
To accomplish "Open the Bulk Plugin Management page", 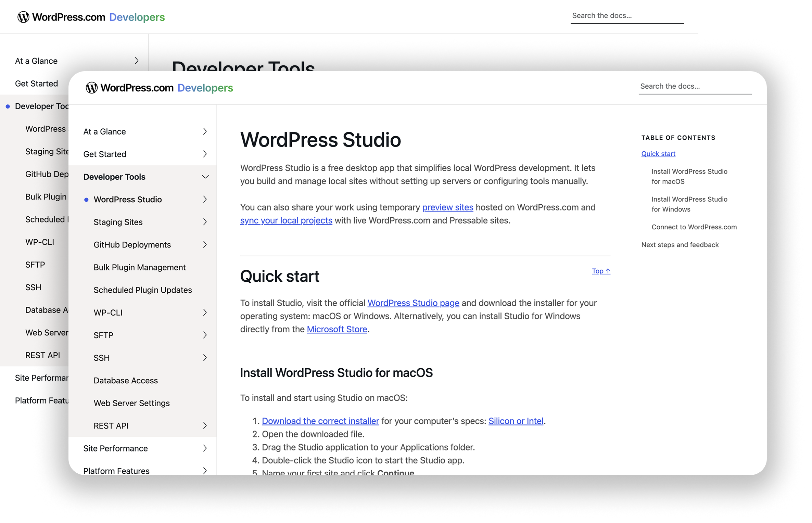I will pyautogui.click(x=139, y=267).
